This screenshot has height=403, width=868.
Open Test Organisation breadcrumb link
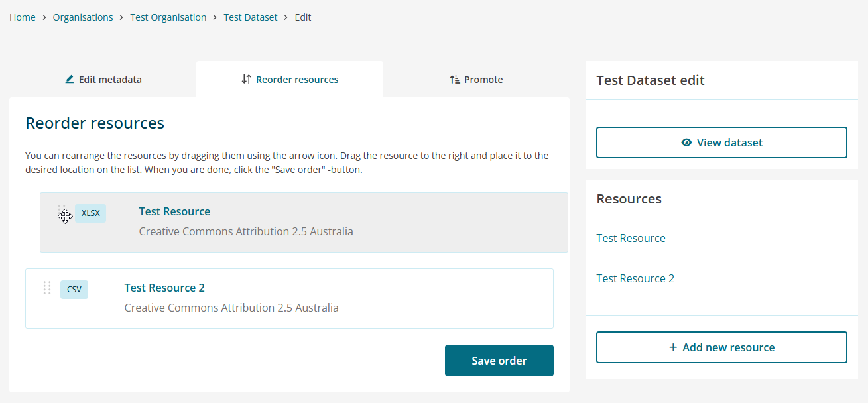coord(168,17)
